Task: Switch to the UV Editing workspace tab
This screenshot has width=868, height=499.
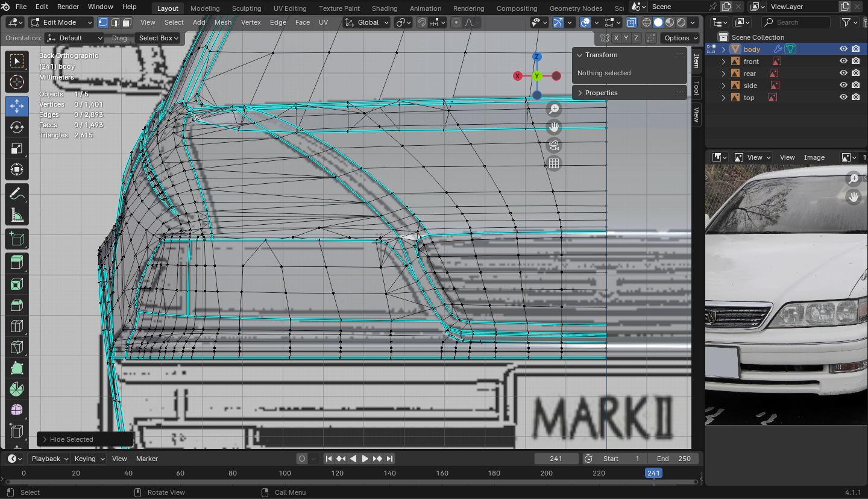Action: 290,8
